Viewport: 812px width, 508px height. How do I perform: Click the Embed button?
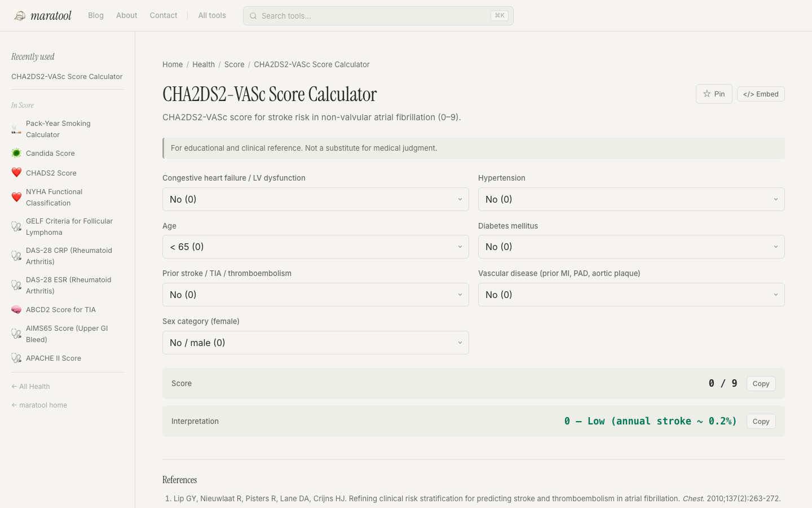(761, 94)
